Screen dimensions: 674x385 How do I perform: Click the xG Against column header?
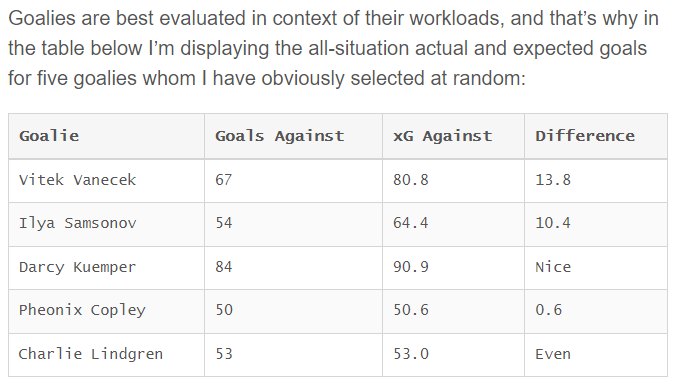pos(453,136)
